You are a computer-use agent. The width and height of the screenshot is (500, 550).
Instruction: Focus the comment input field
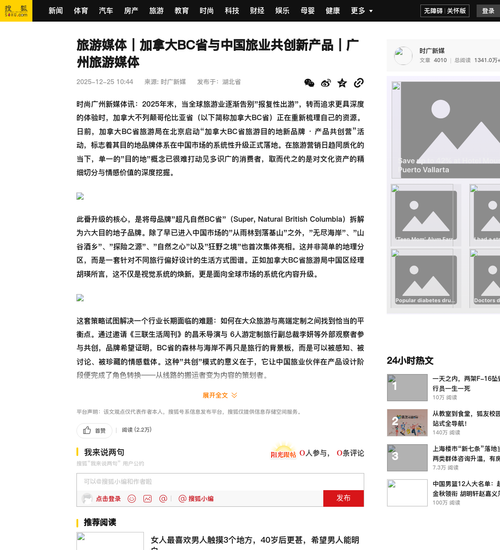click(x=220, y=482)
